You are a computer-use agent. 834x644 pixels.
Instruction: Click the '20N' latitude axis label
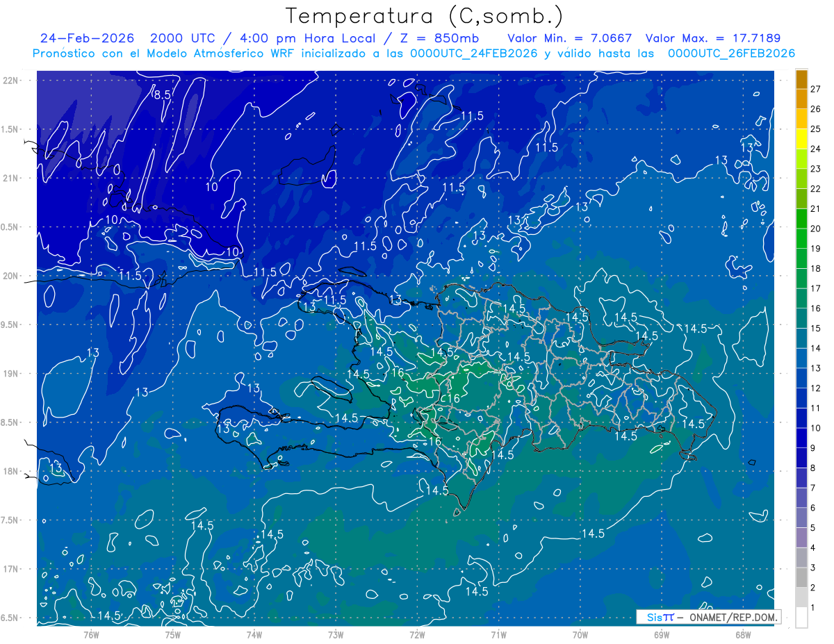point(11,276)
